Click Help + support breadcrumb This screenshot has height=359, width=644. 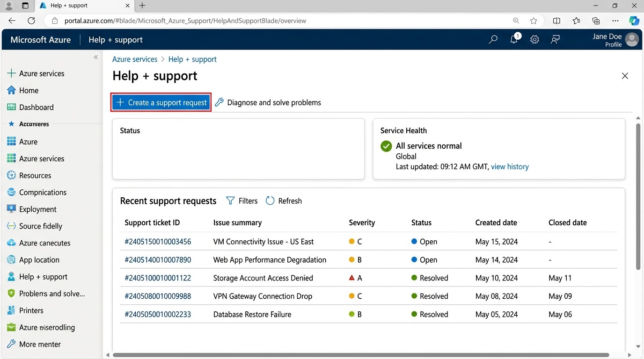(192, 59)
